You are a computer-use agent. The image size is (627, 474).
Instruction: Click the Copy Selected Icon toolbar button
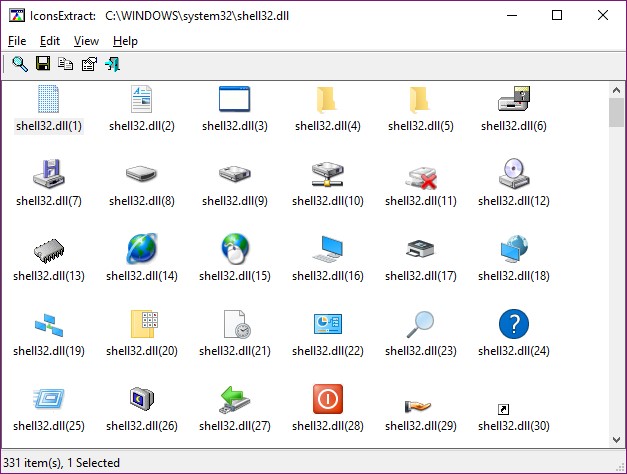click(x=66, y=64)
